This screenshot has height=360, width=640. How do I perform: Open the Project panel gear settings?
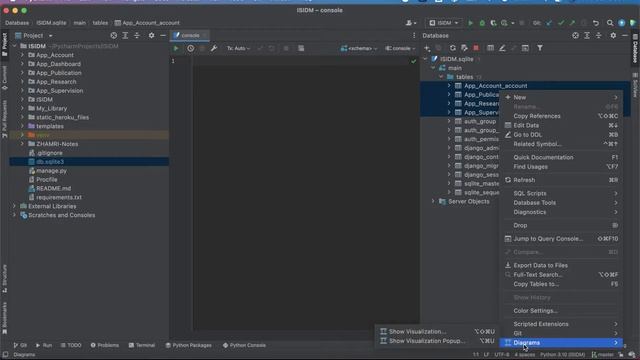pyautogui.click(x=151, y=36)
